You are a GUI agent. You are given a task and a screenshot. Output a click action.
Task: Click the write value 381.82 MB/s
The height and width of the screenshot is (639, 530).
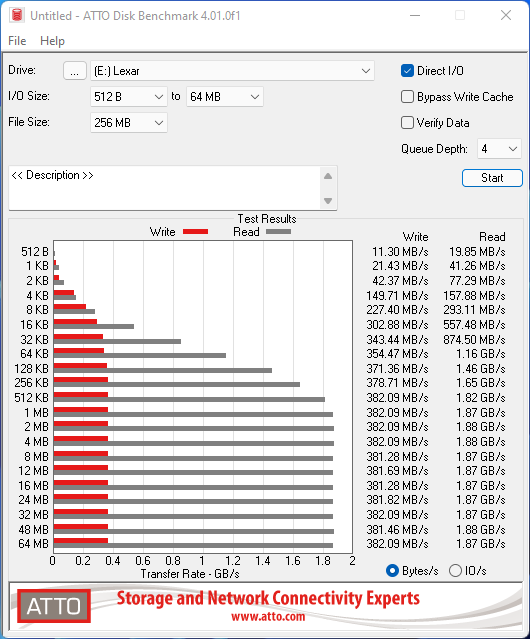click(x=397, y=500)
